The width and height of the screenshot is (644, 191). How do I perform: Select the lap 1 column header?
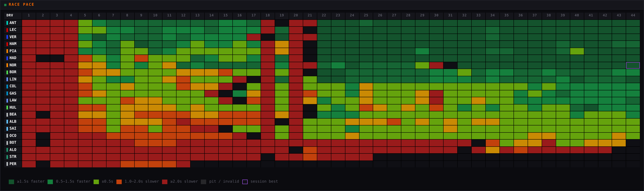click(29, 16)
